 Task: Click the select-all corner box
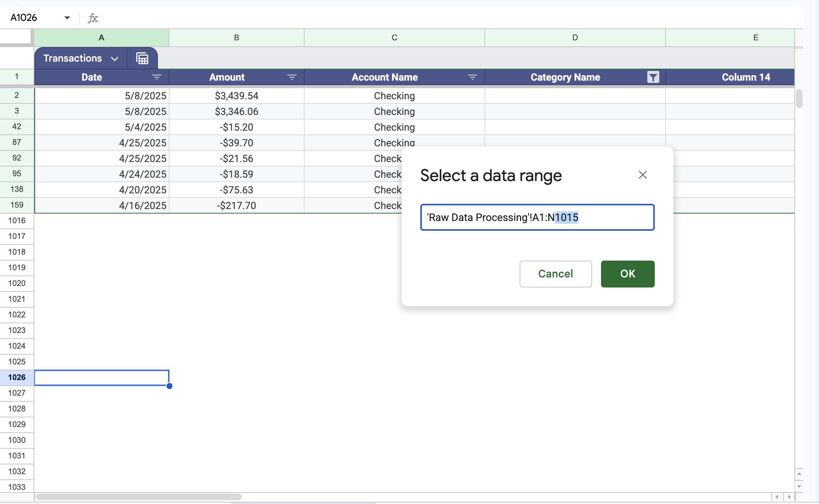coord(15,37)
